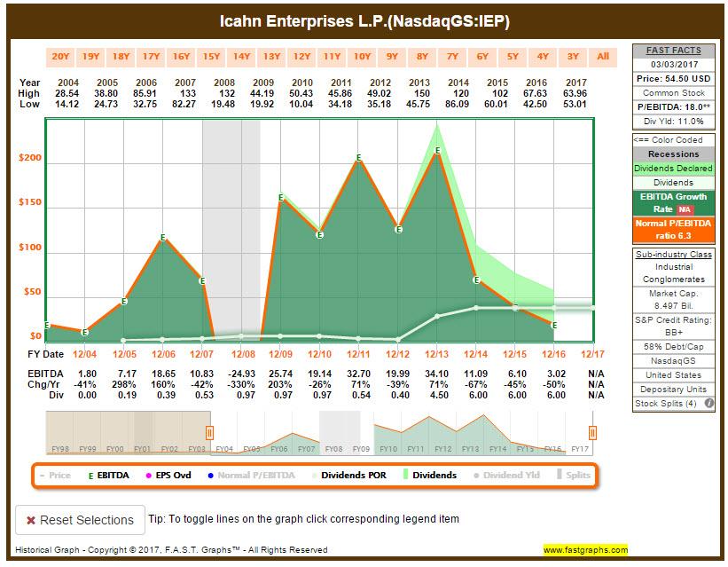Click the 12/08 FY date label
Viewport: 728px width, 567px height.
click(x=243, y=354)
